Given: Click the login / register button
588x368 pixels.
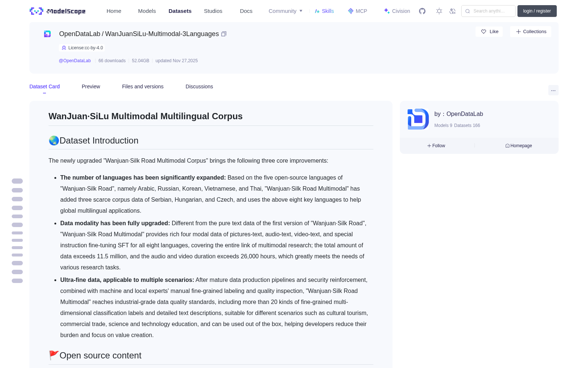Looking at the screenshot, I should (537, 11).
